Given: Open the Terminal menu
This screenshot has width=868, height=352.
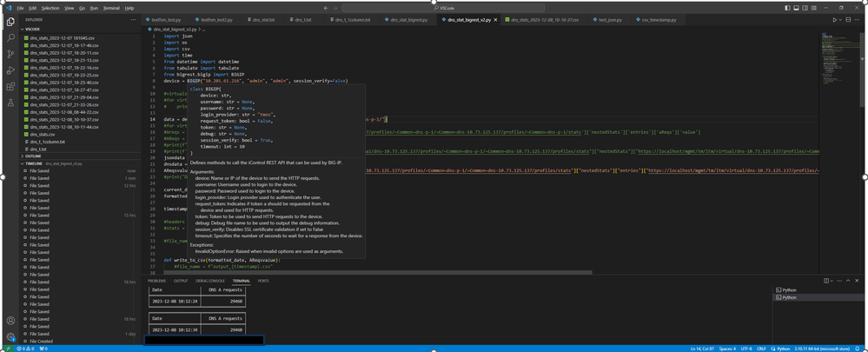Looking at the screenshot, I should tap(111, 8).
